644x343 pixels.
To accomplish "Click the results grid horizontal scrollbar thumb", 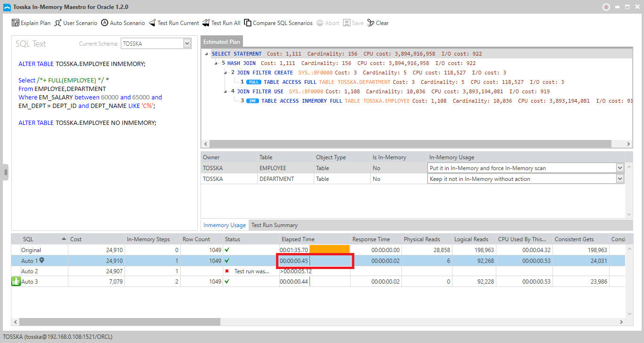I will pos(120,322).
